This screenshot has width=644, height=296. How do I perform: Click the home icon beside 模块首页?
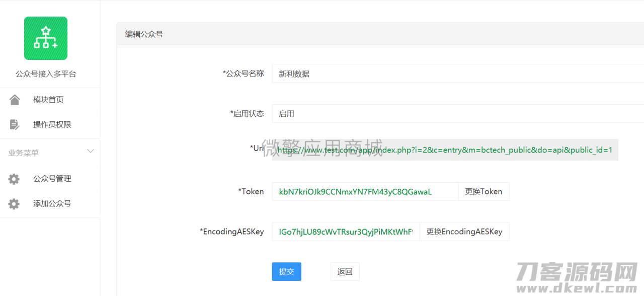(15, 100)
